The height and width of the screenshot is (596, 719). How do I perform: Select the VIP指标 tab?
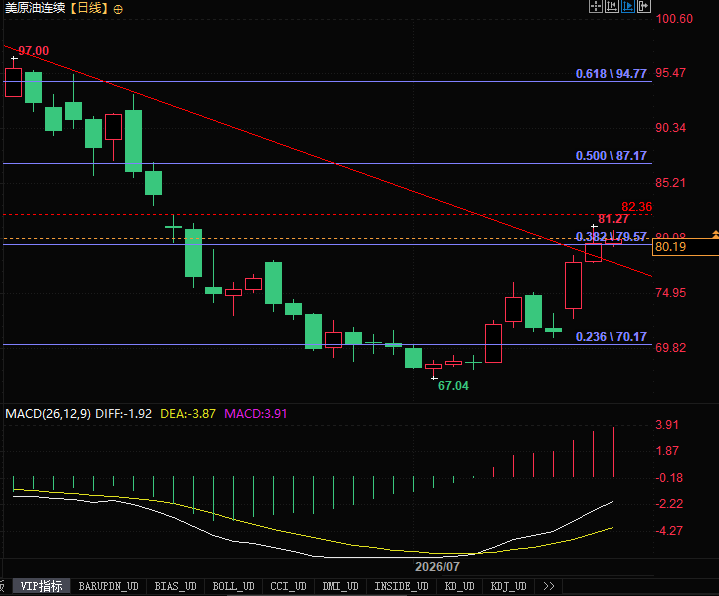pos(41,586)
